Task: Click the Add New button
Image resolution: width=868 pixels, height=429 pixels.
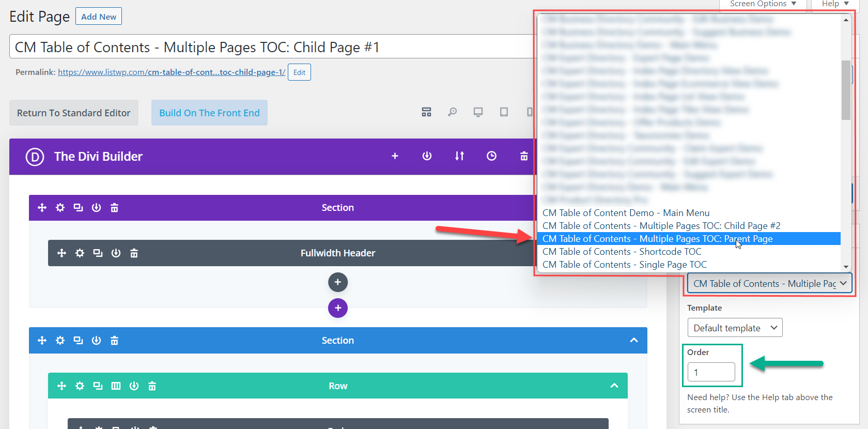Action: tap(99, 17)
